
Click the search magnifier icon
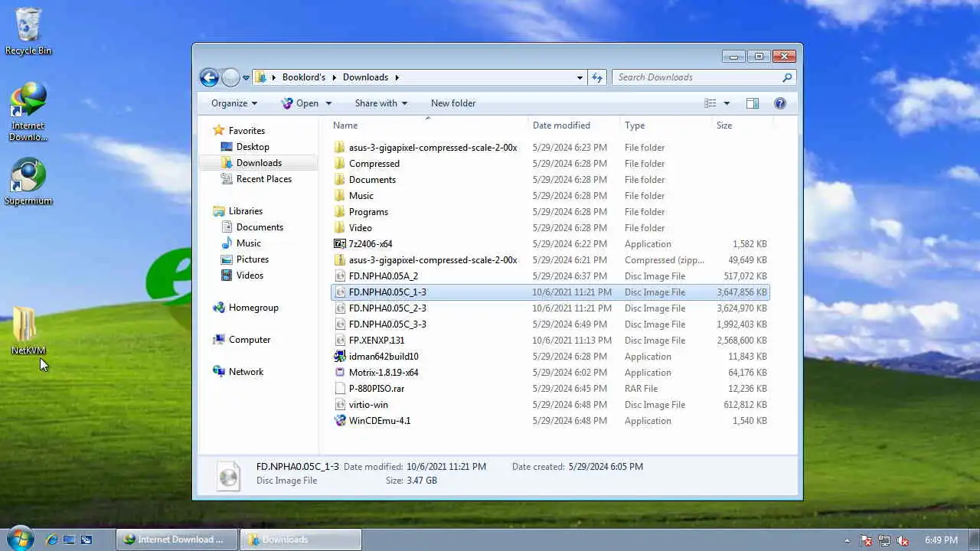point(786,77)
